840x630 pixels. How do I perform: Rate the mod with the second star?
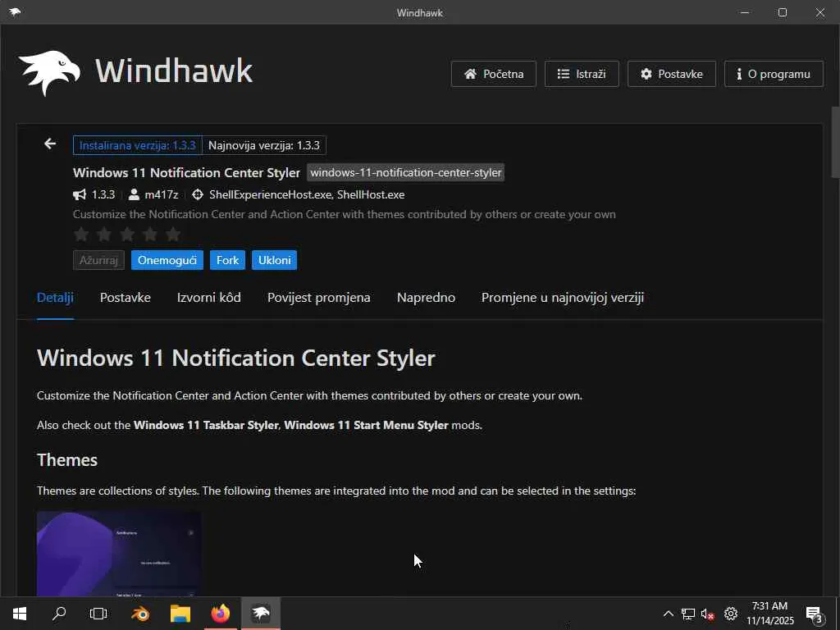104,234
